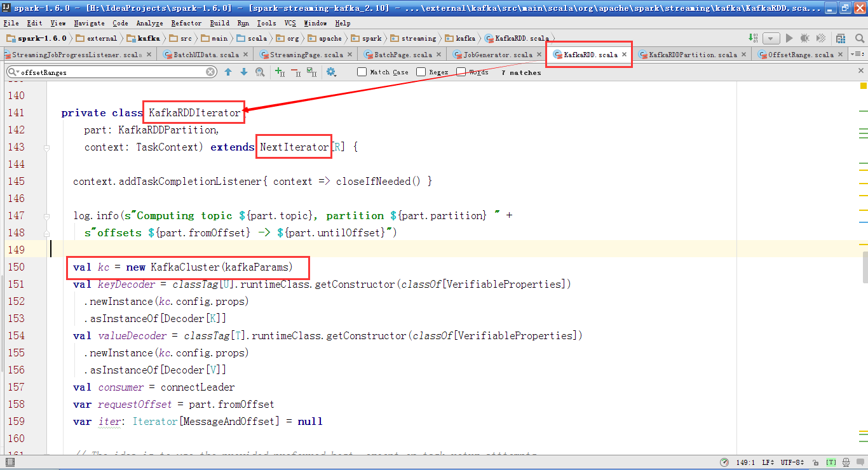The width and height of the screenshot is (868, 470).
Task: Enable the Match Case checkbox
Action: click(x=362, y=72)
